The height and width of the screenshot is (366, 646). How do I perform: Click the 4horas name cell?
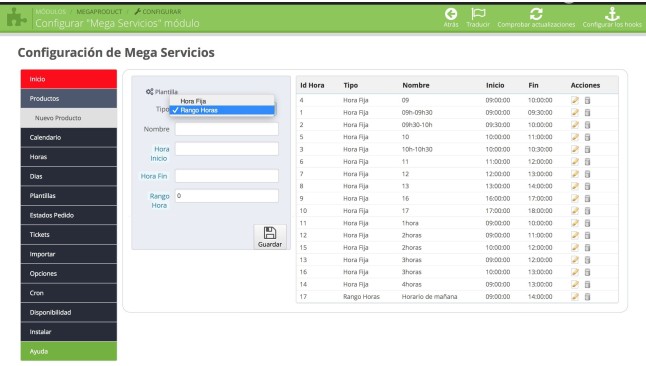click(x=412, y=284)
